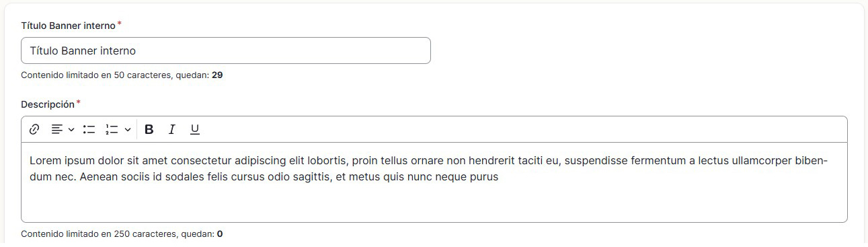Toggle underline formatting

click(x=195, y=129)
